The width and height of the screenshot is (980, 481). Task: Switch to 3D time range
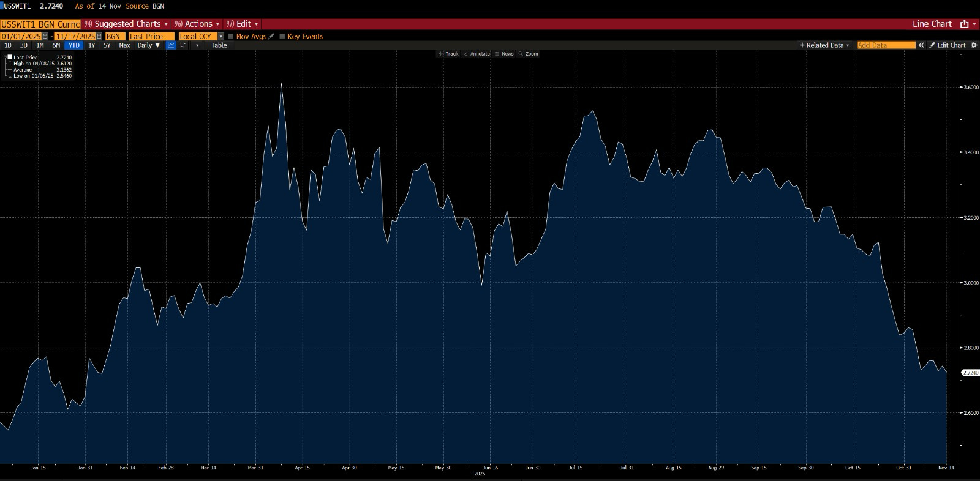coord(24,45)
